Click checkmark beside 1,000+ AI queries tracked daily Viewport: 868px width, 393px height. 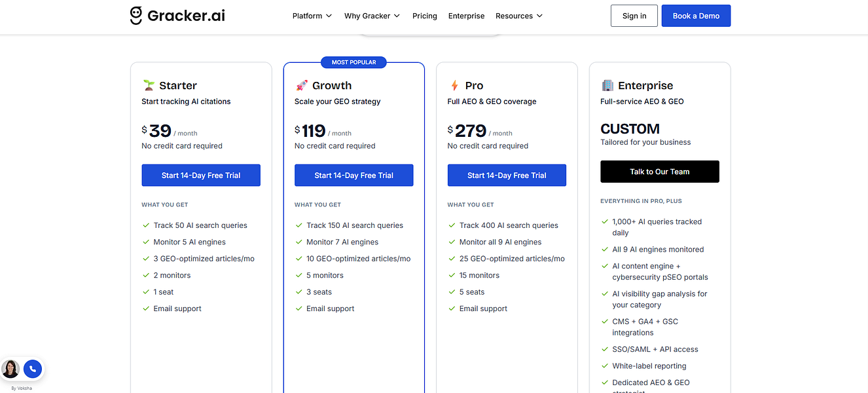[606, 222]
